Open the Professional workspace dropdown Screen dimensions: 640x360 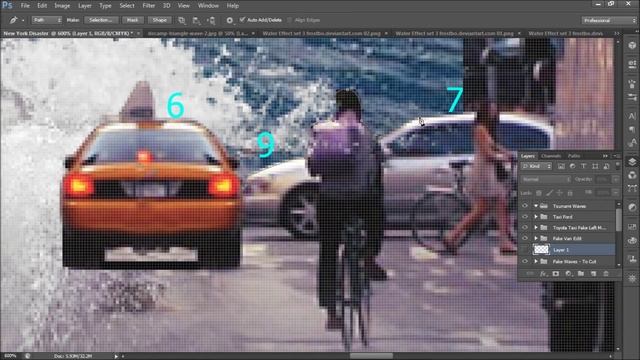(609, 20)
